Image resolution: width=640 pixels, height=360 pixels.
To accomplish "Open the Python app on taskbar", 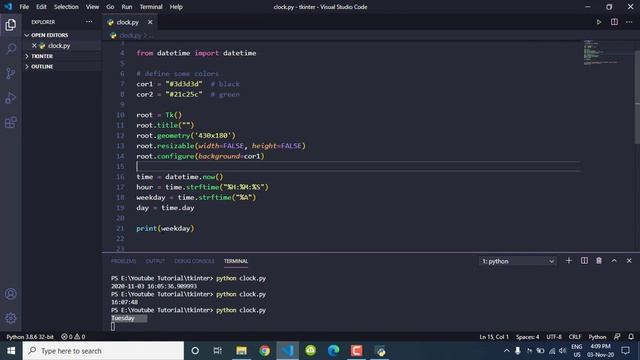I will pos(380,351).
